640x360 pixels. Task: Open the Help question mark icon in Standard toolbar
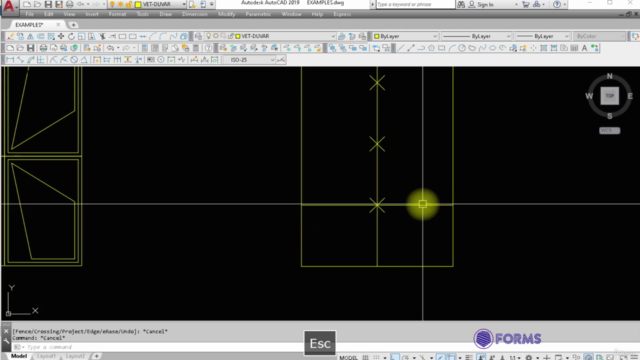209,48
